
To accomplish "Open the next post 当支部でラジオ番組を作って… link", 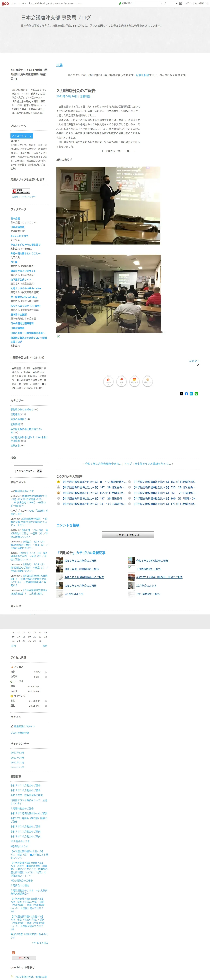I will pos(153,464).
